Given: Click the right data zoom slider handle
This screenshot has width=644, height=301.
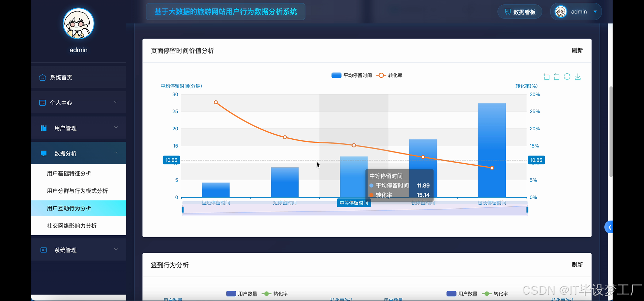Looking at the screenshot, I should [527, 210].
